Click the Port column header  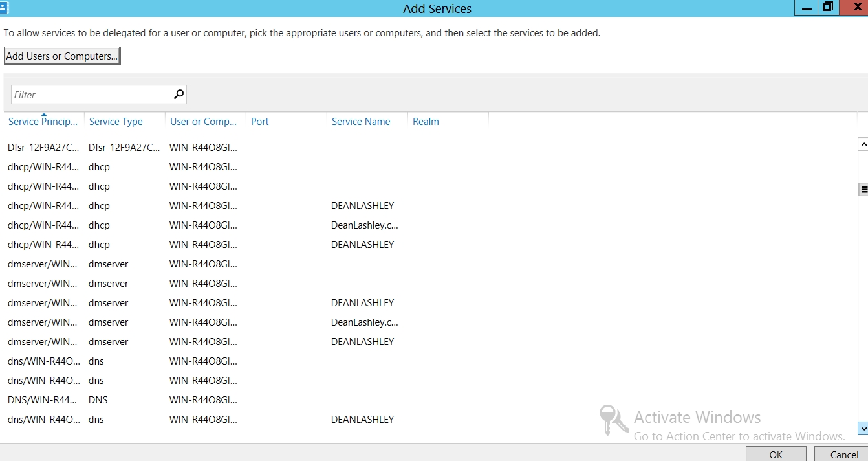260,122
